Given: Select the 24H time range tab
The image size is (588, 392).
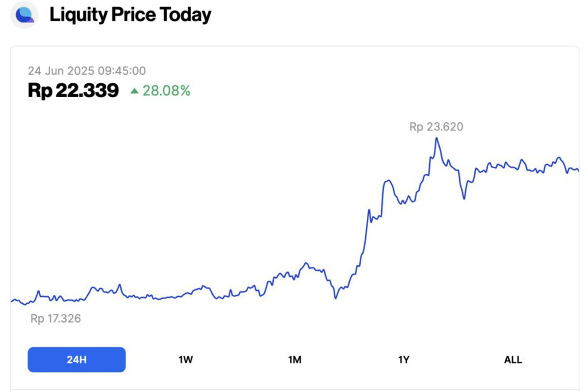Looking at the screenshot, I should [76, 360].
